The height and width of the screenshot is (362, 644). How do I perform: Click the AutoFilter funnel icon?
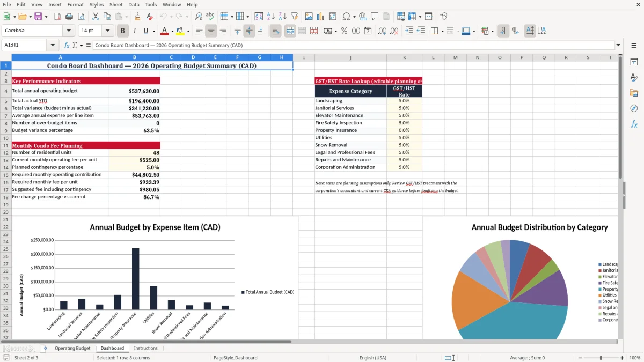(294, 17)
